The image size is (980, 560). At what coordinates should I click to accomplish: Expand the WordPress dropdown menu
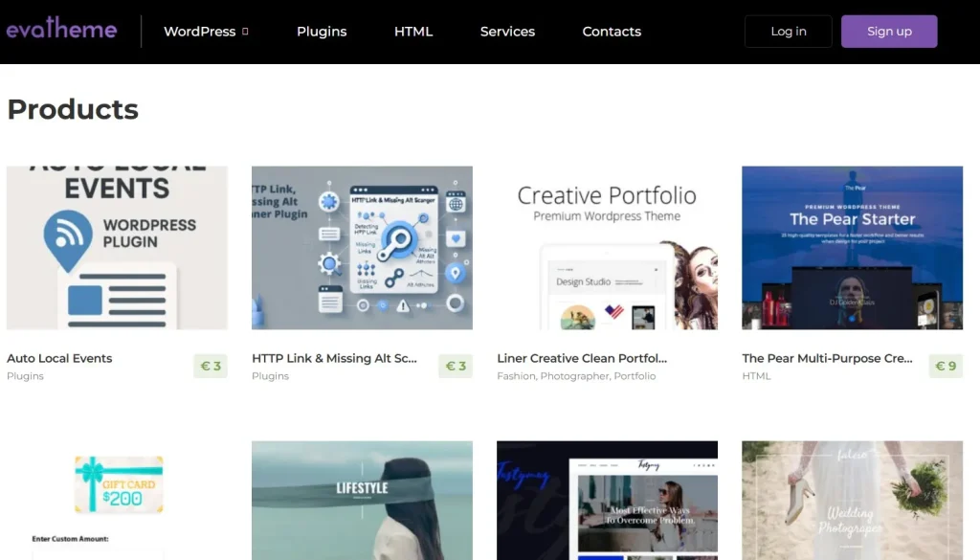point(205,32)
